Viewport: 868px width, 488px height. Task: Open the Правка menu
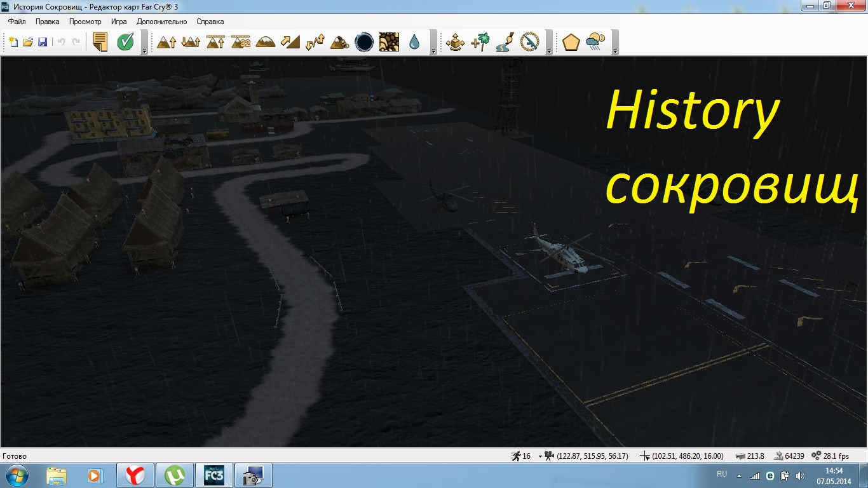click(x=48, y=22)
